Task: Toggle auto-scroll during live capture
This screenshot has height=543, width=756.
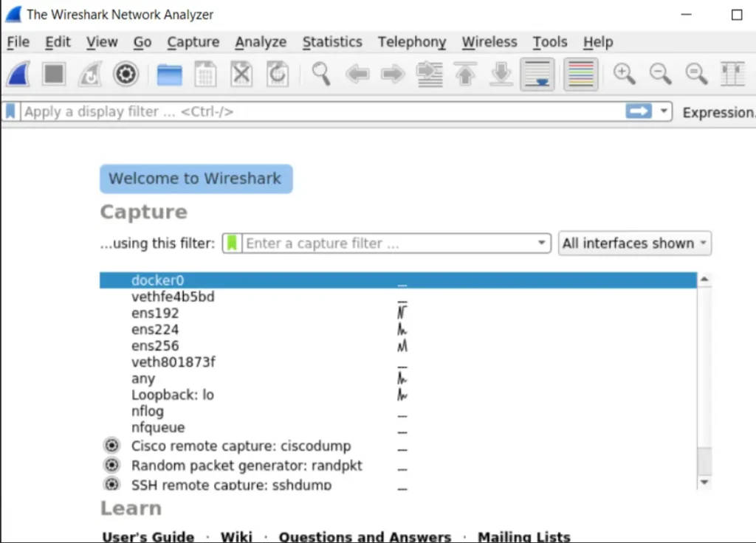Action: pyautogui.click(x=537, y=75)
